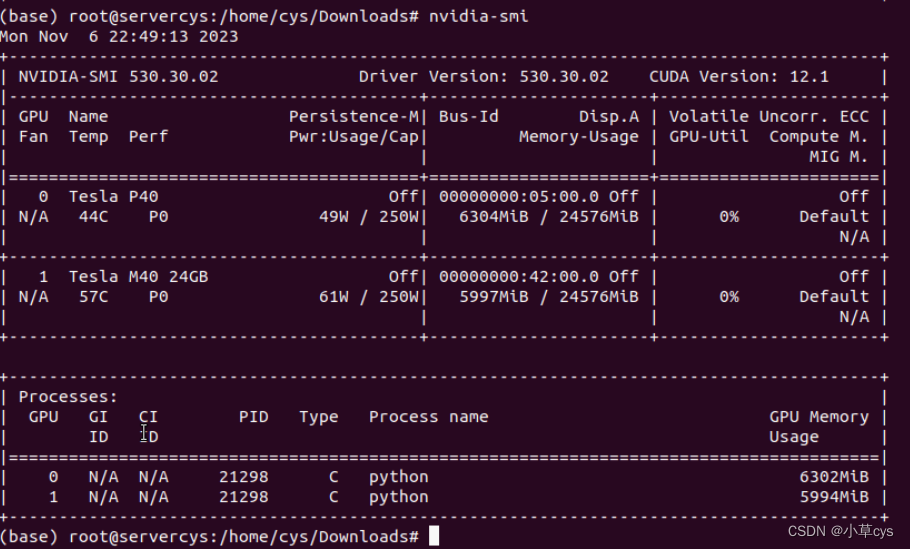Screen dimensions: 910x549
Task: Click the Tesla M40 24GB GPU name
Action: coord(139,277)
